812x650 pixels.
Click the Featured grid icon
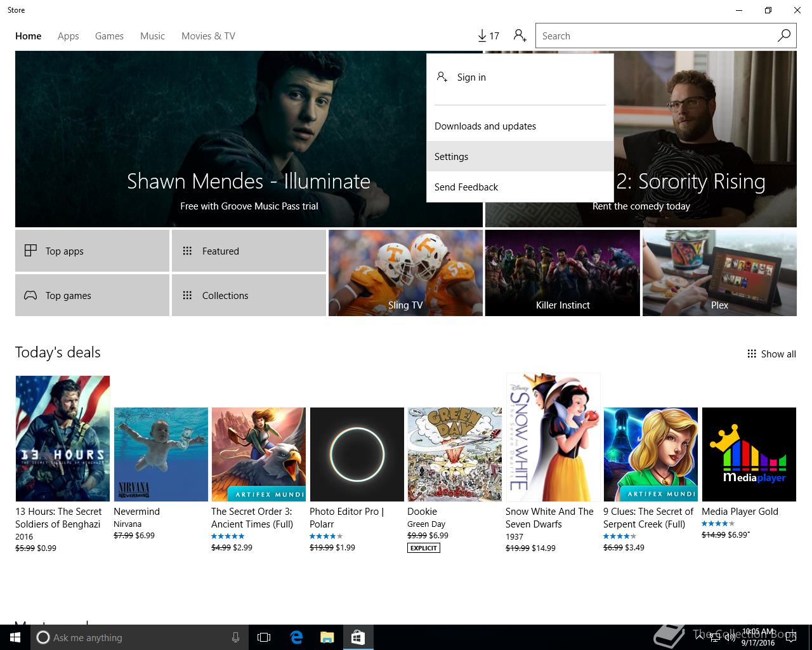187,251
